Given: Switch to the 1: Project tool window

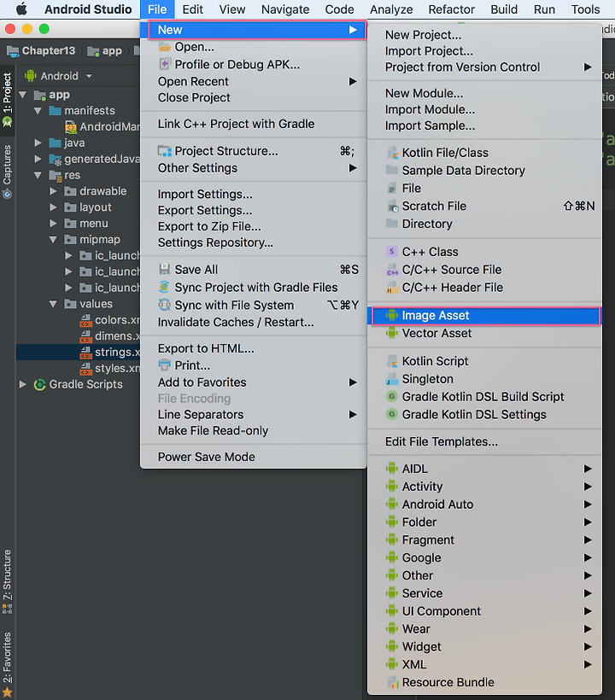Looking at the screenshot, I should [7, 99].
